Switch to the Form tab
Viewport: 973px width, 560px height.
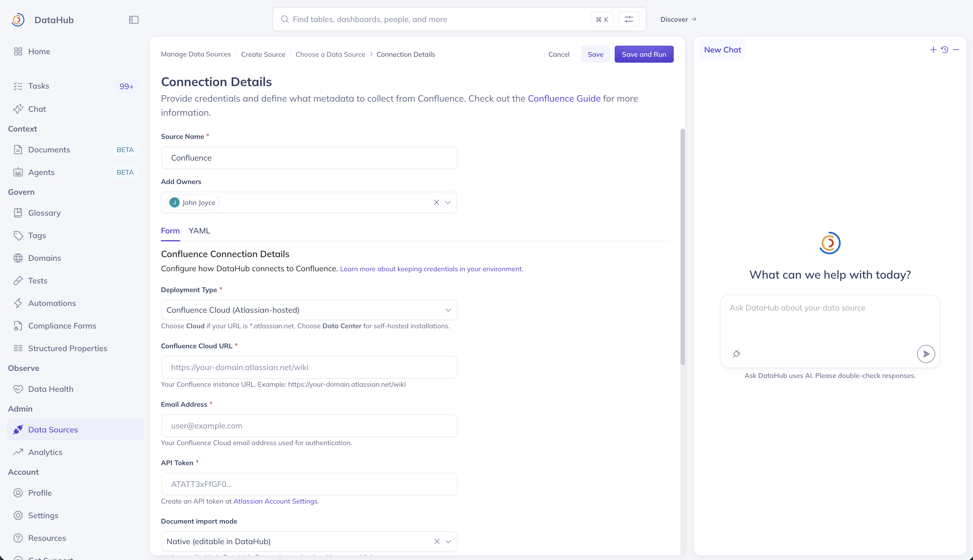(x=170, y=231)
